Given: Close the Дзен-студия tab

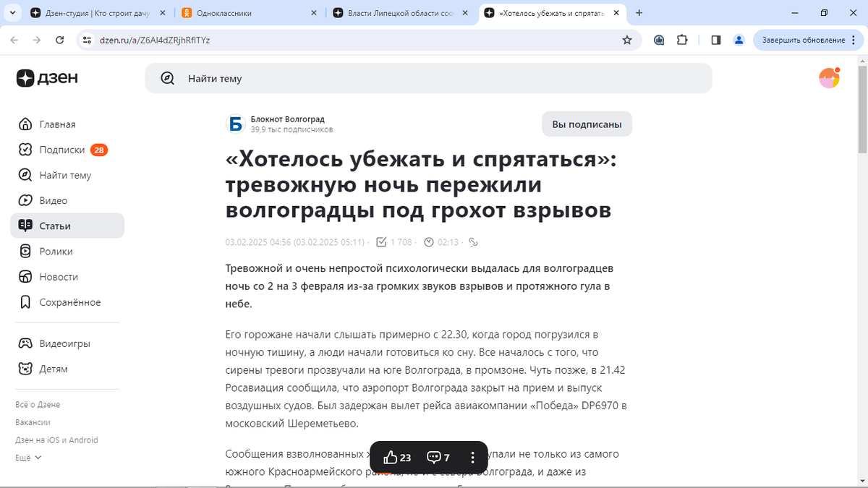Looking at the screenshot, I should pos(162,13).
